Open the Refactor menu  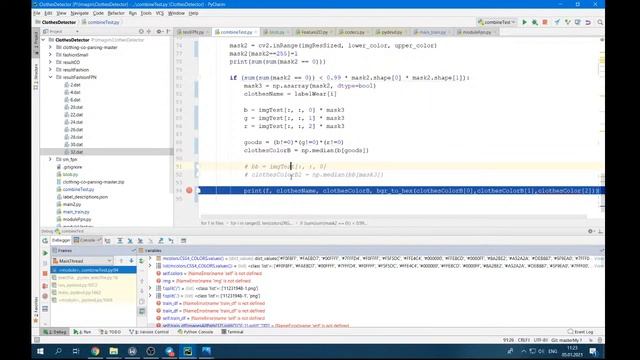116,13
